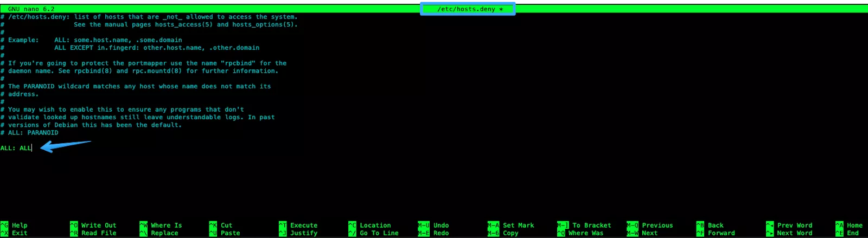This screenshot has height=238, width=868.
Task: Choose Read File in the bottom bar
Action: 98,233
